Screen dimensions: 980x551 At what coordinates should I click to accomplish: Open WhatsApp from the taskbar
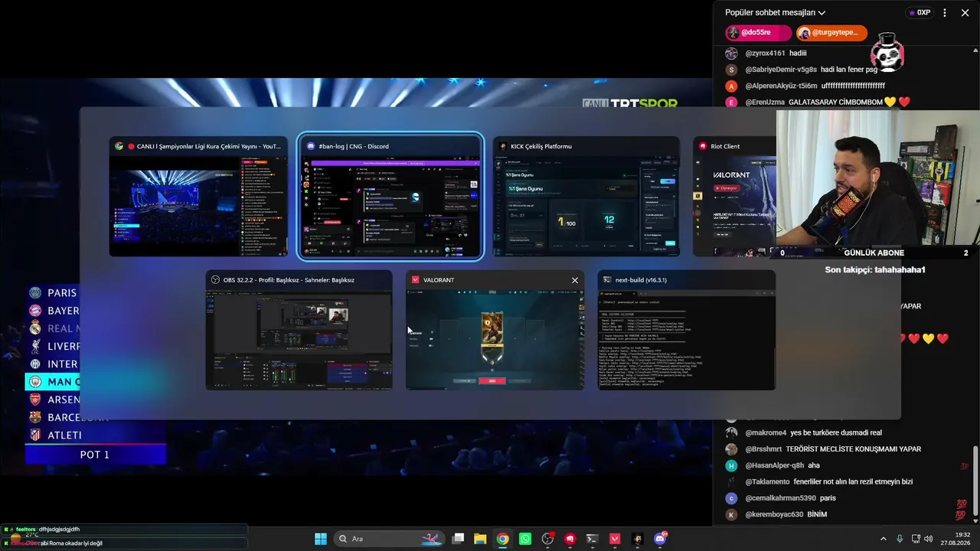click(x=524, y=539)
